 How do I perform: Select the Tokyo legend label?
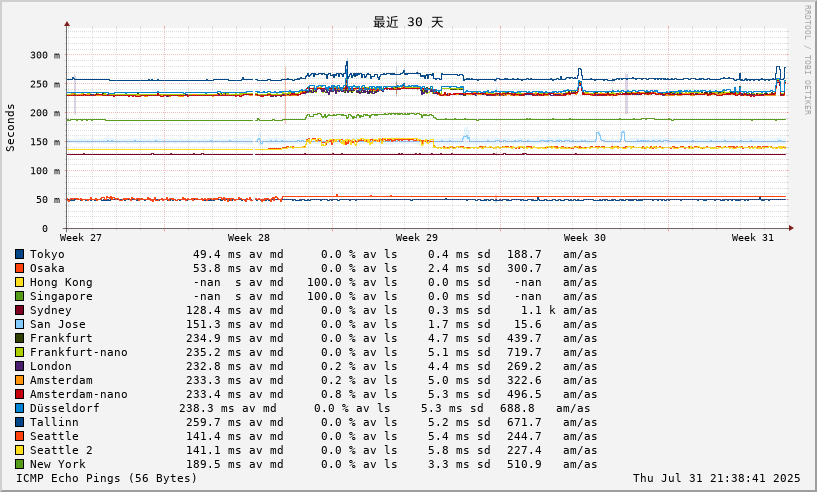[x=47, y=254]
